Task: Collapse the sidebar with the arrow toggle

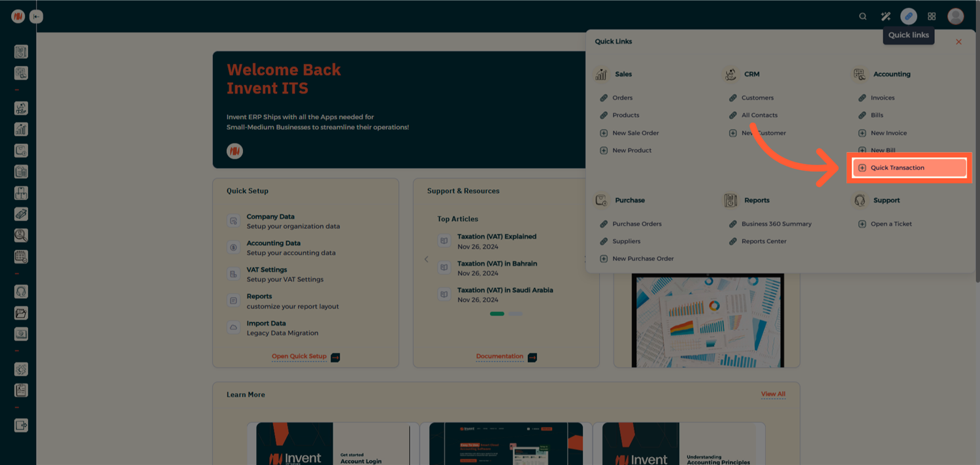Action: tap(37, 16)
